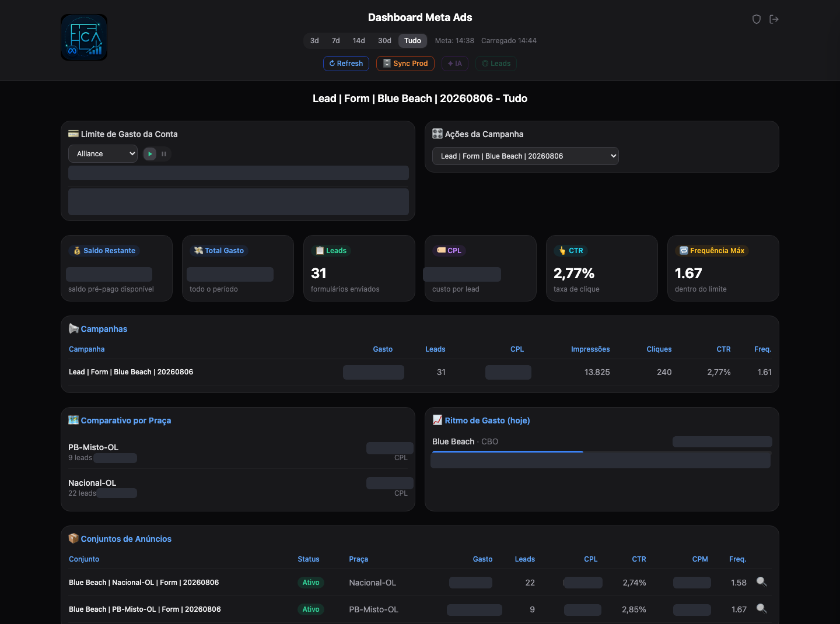This screenshot has height=624, width=840.
Task: Sort ad sets by Conjunto column header
Action: pyautogui.click(x=84, y=559)
